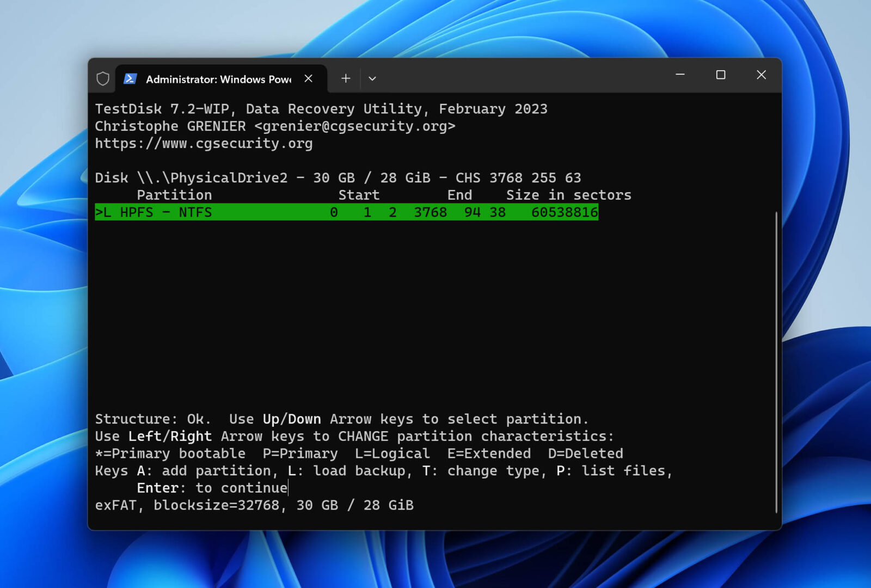Close the Administrator PowerShell tab

(308, 78)
